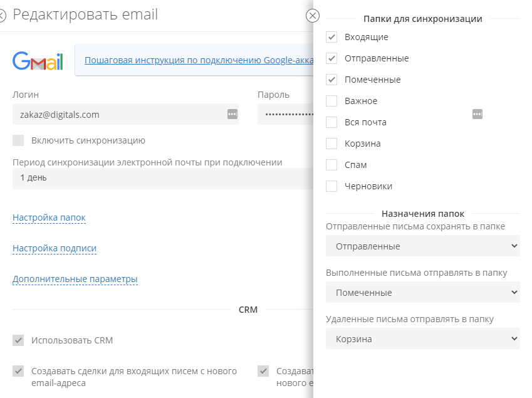Click the dots icon beside the folder list

pyautogui.click(x=477, y=113)
